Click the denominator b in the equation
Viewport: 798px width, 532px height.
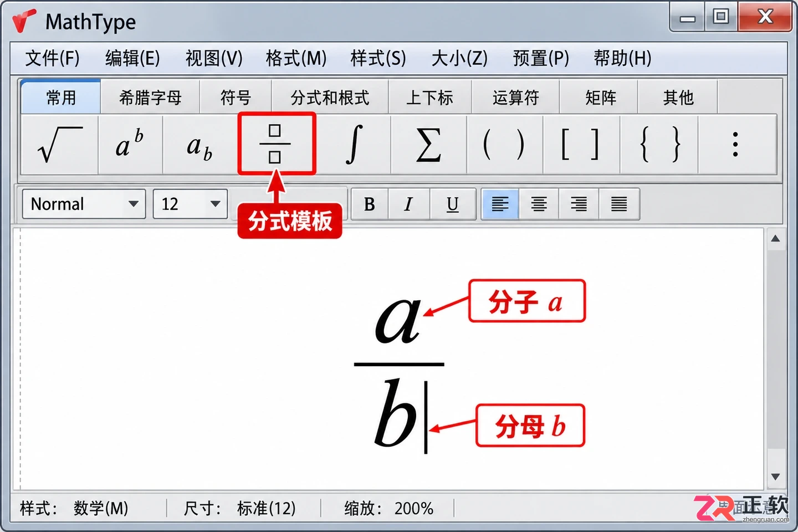coord(395,412)
